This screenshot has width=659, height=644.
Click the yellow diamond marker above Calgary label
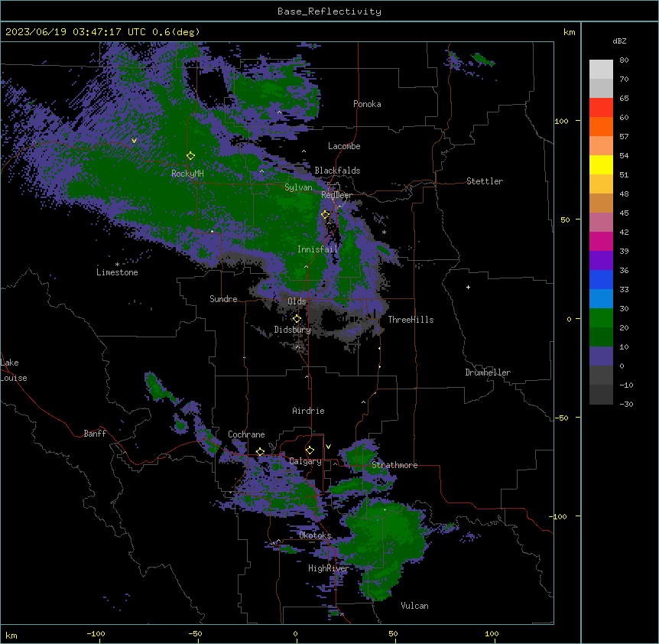click(310, 450)
